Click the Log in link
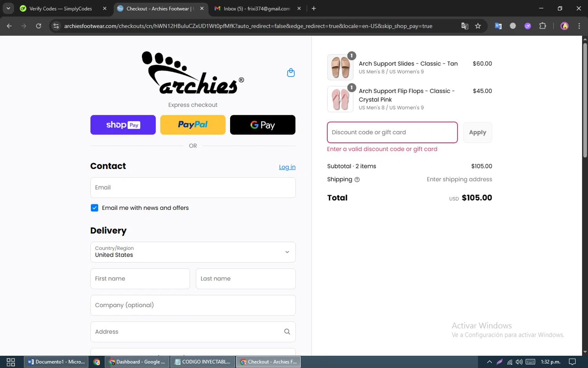Screen dimensions: 588x368 point(287,167)
